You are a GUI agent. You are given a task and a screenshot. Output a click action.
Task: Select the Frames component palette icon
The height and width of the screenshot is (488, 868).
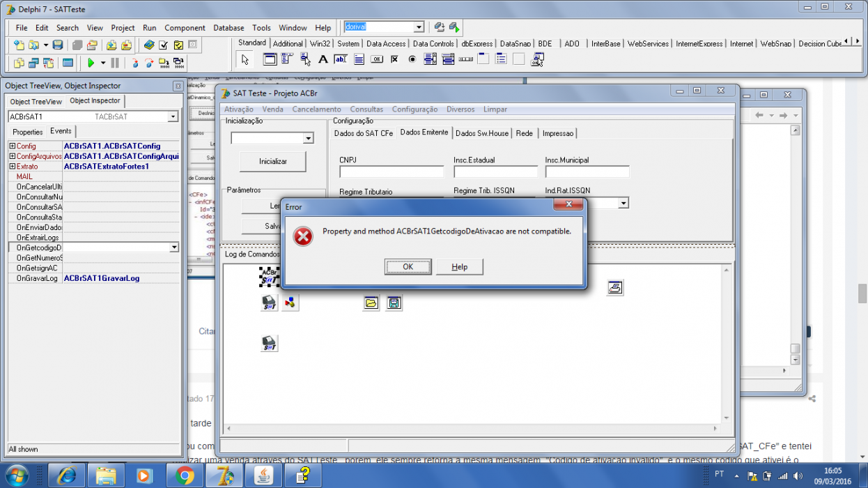[270, 60]
